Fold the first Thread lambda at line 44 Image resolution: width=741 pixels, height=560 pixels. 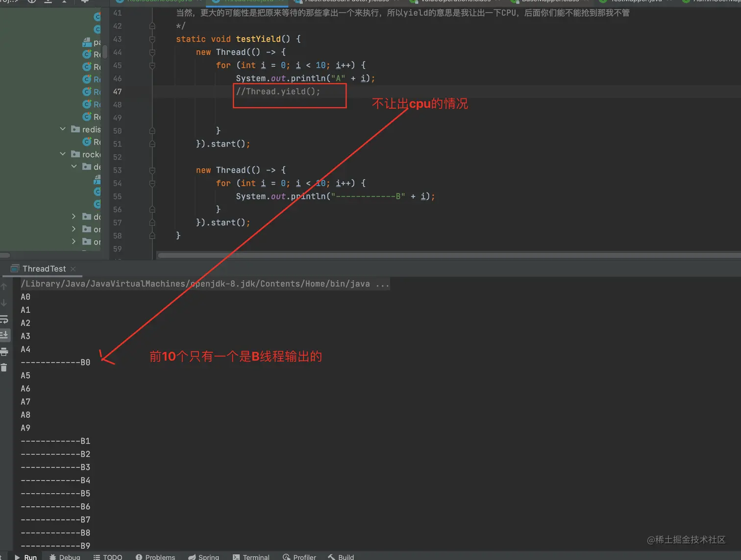pyautogui.click(x=152, y=52)
